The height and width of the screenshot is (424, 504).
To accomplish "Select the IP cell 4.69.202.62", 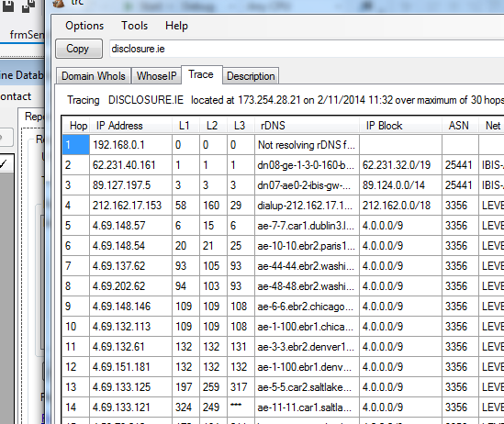I will 130,286.
